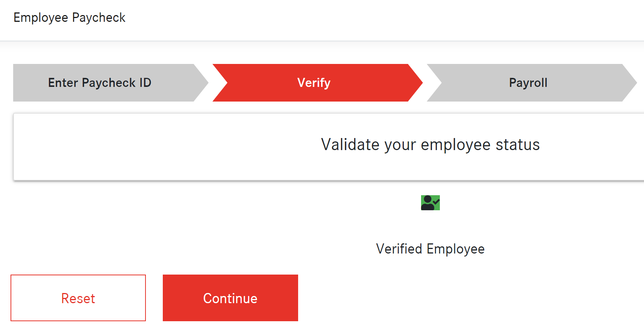Select the Validate your employee status heading

click(x=430, y=144)
